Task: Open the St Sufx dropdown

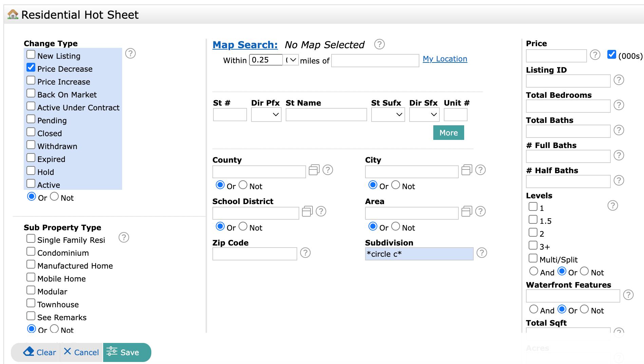Action: tap(388, 115)
